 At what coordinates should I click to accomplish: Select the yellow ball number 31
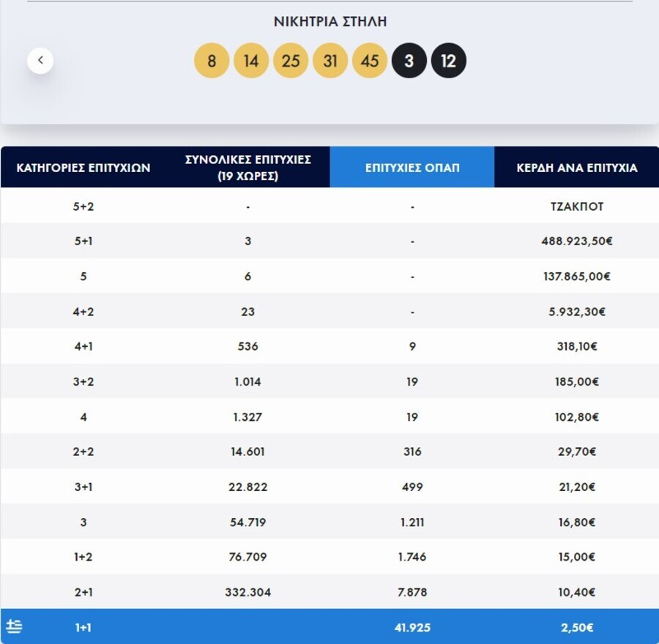[x=330, y=61]
